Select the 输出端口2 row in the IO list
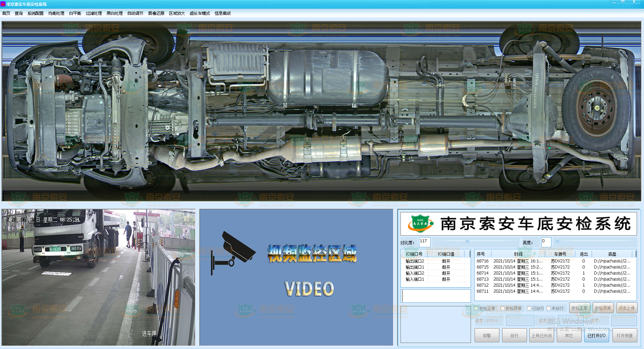The width and height of the screenshot is (644, 349). click(435, 261)
